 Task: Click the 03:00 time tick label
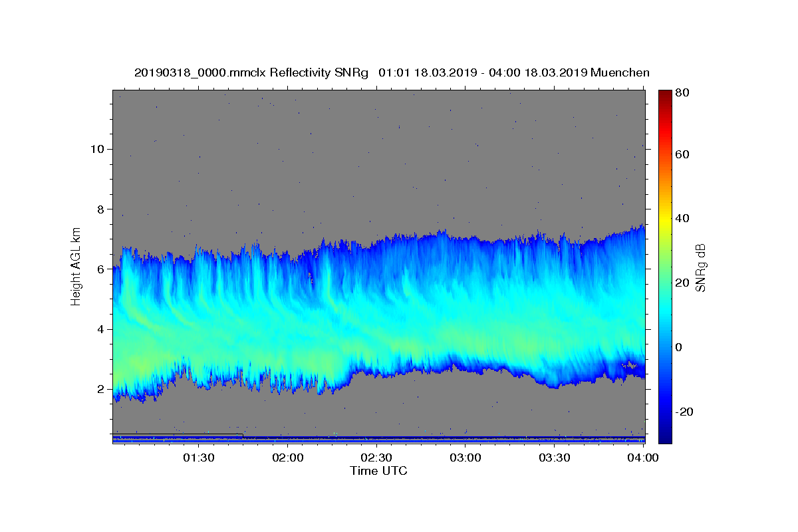[x=465, y=458]
